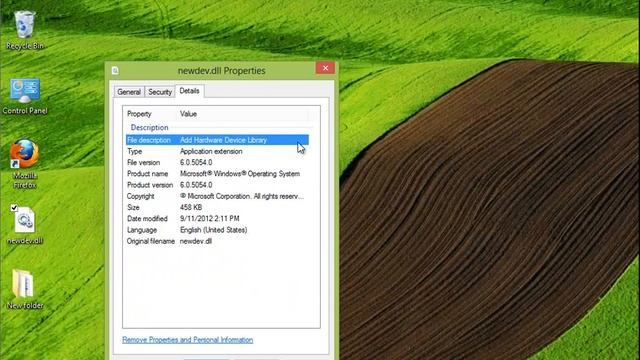Select the Language row

pyautogui.click(x=217, y=230)
